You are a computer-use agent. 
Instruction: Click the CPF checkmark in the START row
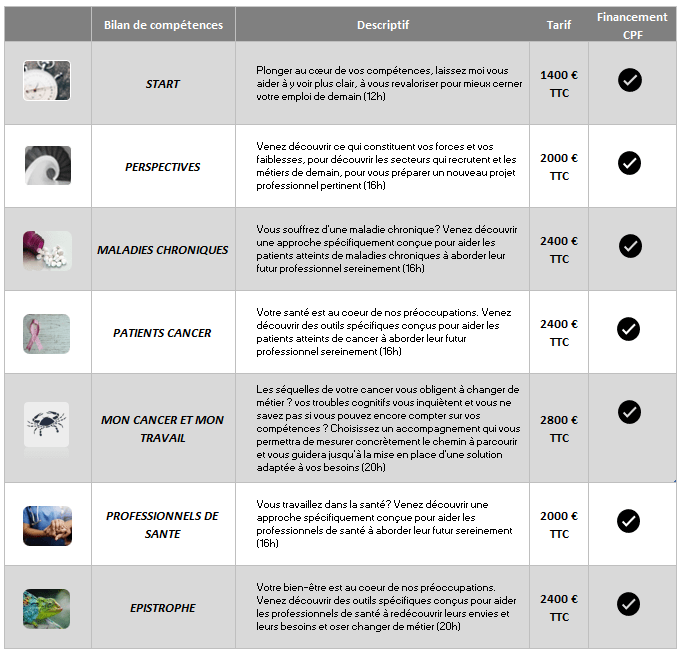coord(630,80)
